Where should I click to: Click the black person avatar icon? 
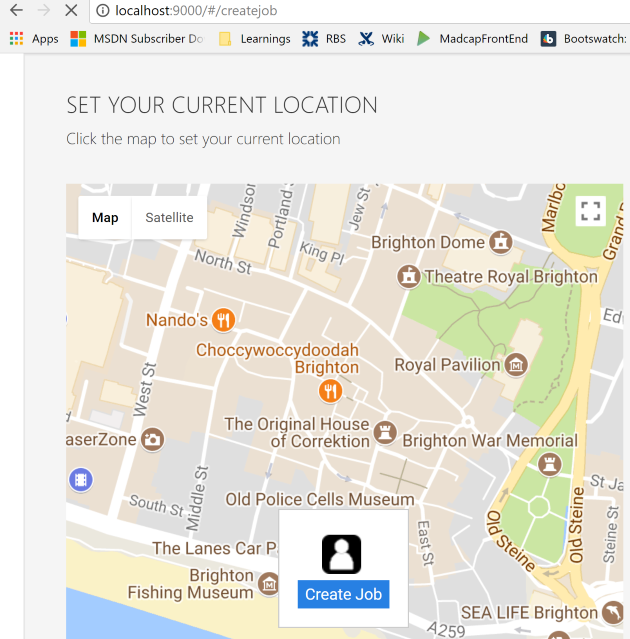[x=341, y=554]
